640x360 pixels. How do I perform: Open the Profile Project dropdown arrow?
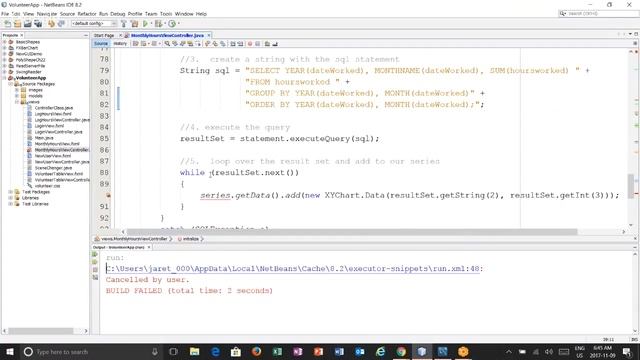178,24
